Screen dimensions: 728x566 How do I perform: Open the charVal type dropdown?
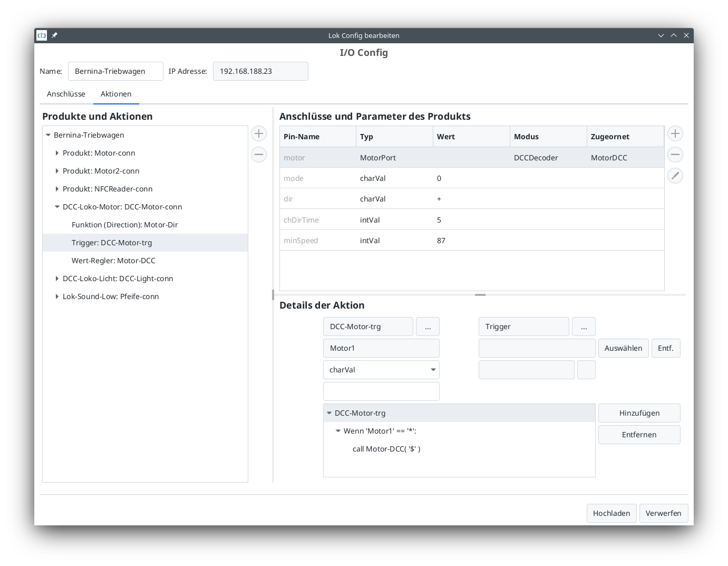381,370
